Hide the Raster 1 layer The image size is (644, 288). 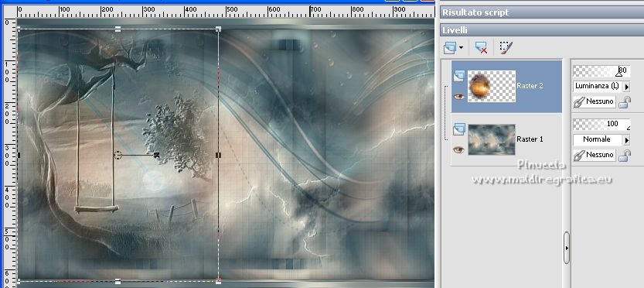(458, 149)
